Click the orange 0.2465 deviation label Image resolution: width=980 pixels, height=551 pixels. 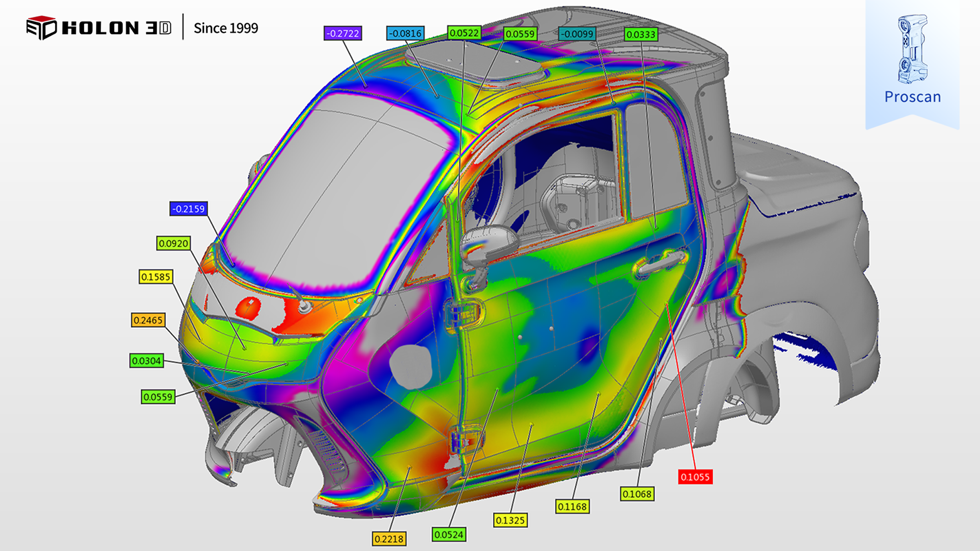(148, 320)
